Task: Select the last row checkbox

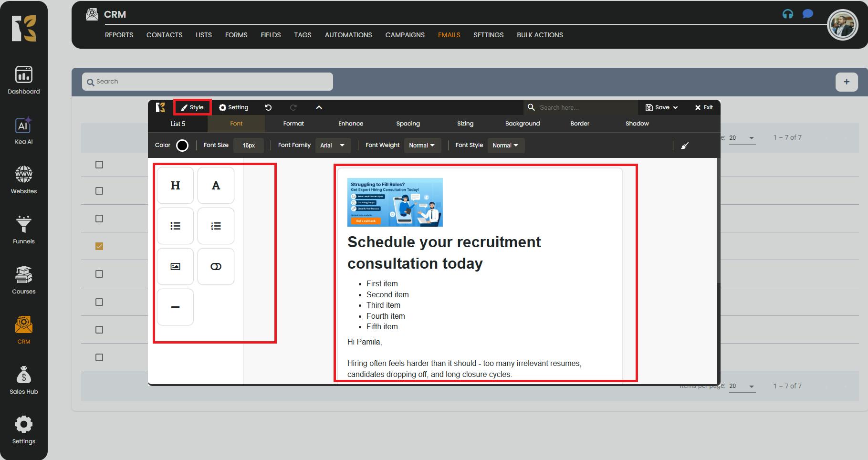Action: coord(99,357)
